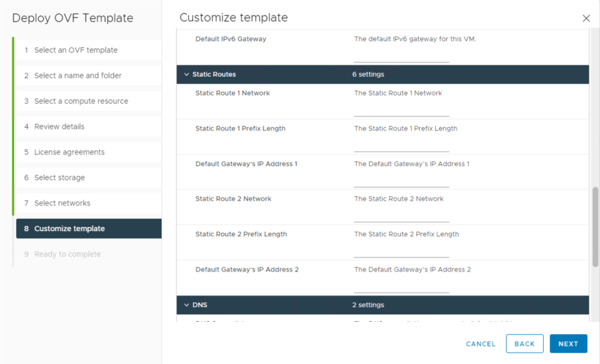This screenshot has width=600, height=364.
Task: Click the '6 settings' text
Action: [x=368, y=74]
